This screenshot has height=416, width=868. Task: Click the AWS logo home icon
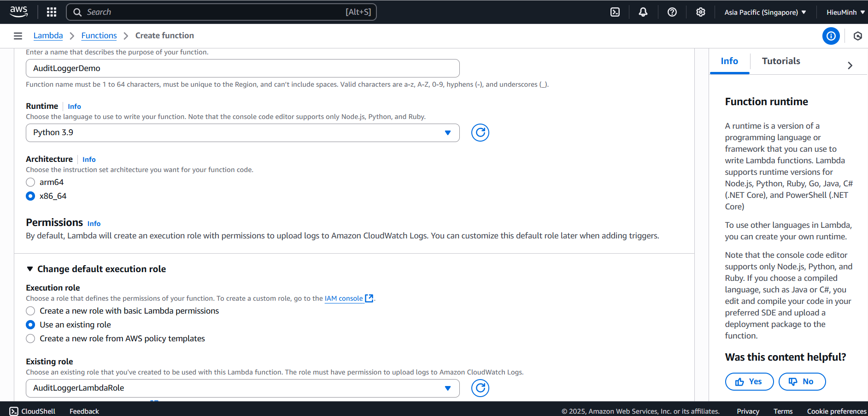[18, 12]
